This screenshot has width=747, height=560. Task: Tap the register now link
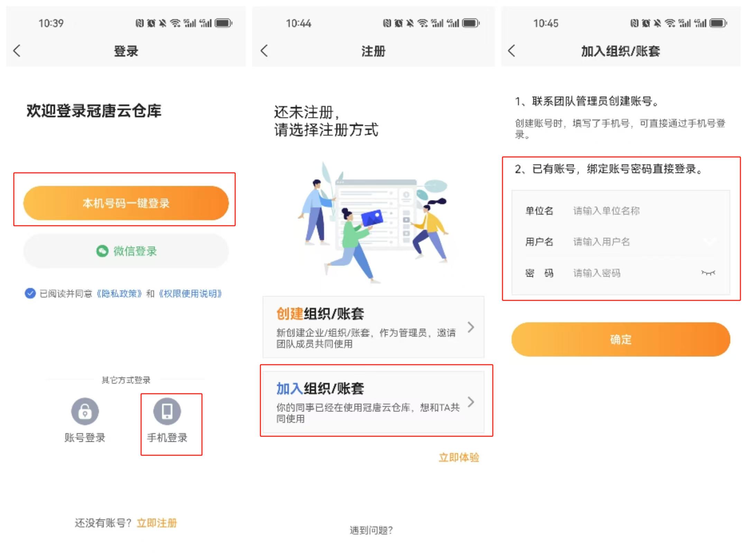tap(157, 523)
